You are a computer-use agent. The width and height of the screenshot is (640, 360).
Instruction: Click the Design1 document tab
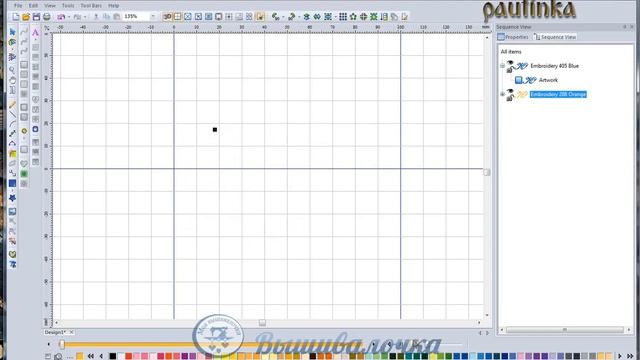[x=55, y=332]
